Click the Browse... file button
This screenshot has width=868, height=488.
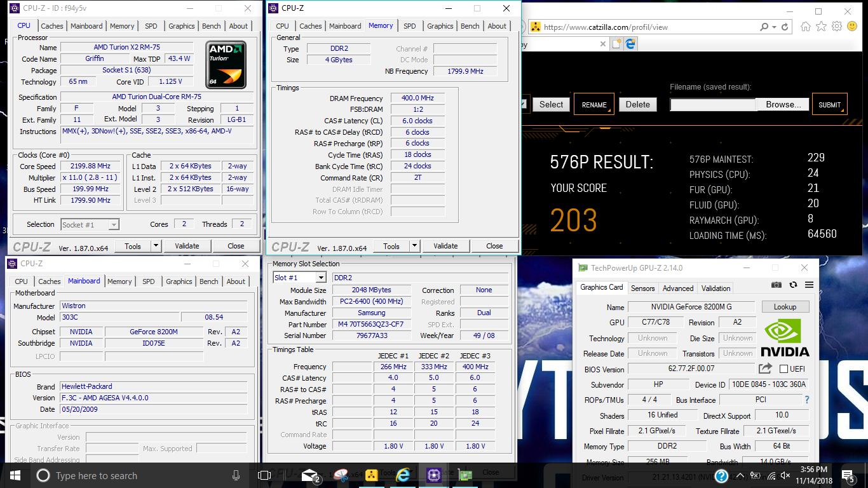click(x=783, y=104)
